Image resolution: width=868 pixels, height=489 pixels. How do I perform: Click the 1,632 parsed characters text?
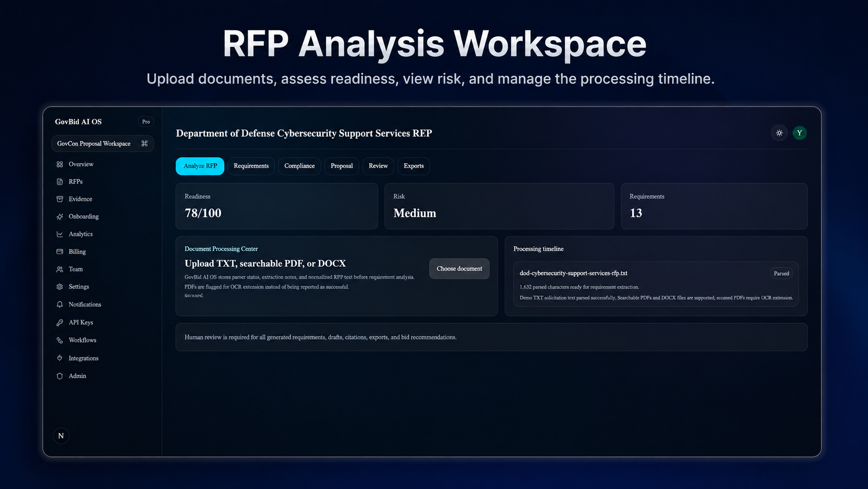click(x=579, y=287)
